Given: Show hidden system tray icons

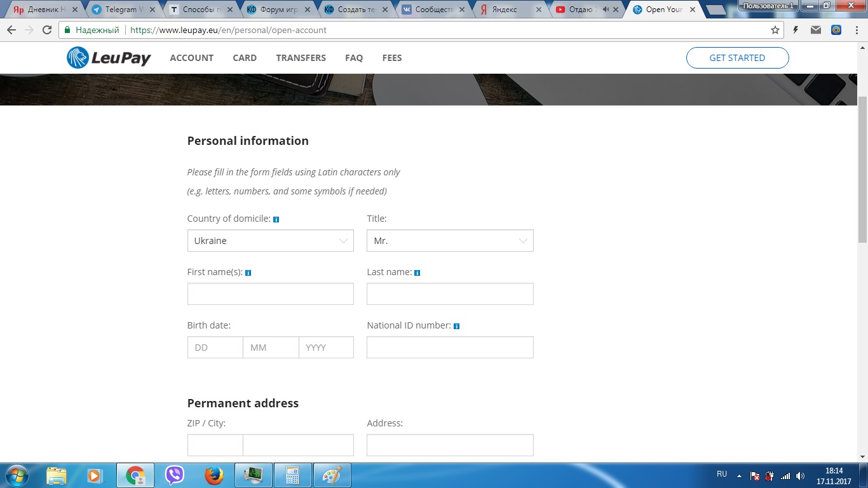Looking at the screenshot, I should pyautogui.click(x=739, y=475).
